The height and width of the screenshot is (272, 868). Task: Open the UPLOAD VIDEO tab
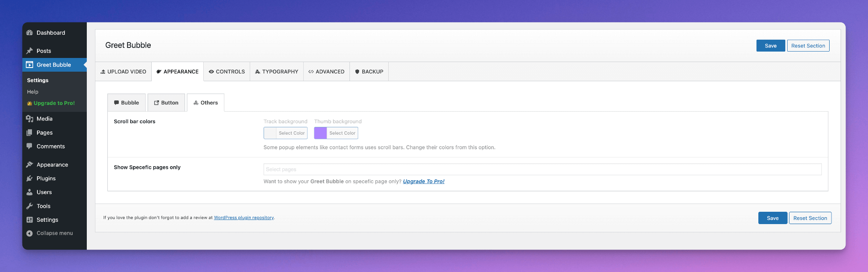coord(123,72)
